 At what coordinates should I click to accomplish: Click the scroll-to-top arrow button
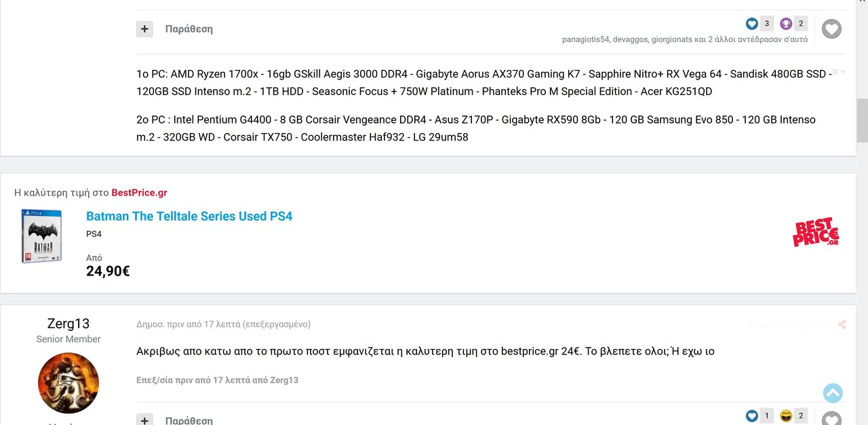pyautogui.click(x=833, y=393)
